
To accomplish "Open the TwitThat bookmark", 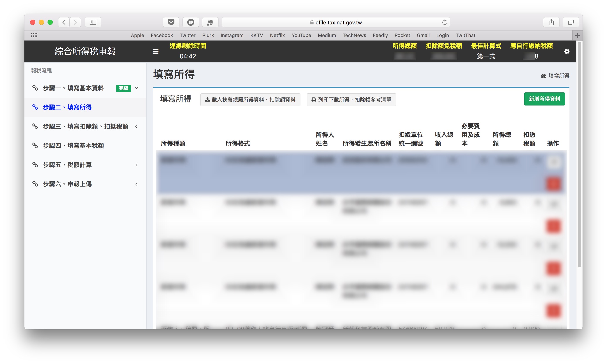I will click(465, 35).
